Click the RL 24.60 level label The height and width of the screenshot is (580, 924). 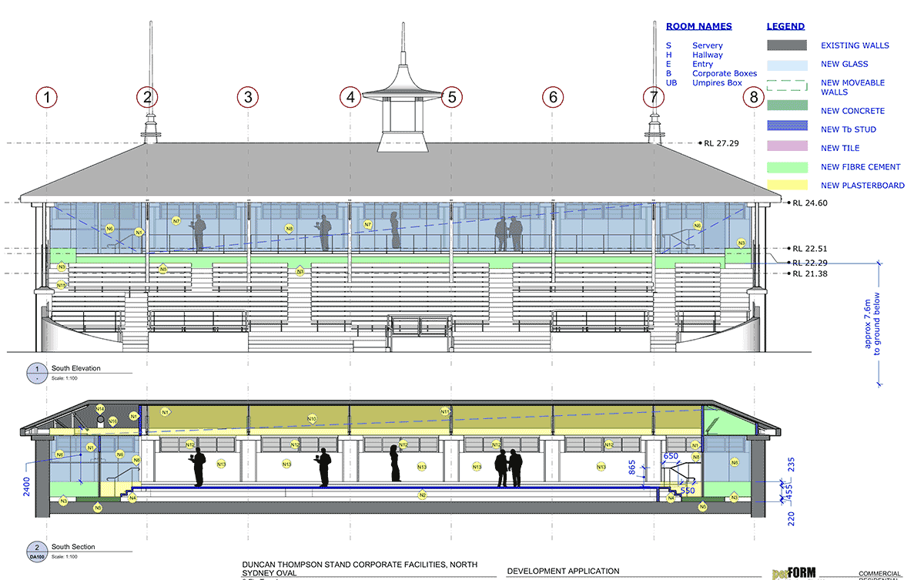pyautogui.click(x=809, y=203)
